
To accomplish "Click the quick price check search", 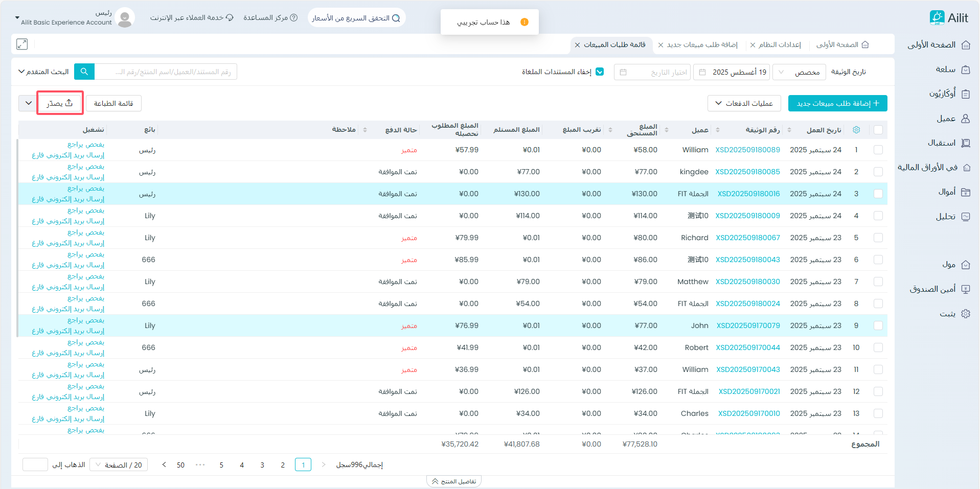I will [356, 18].
